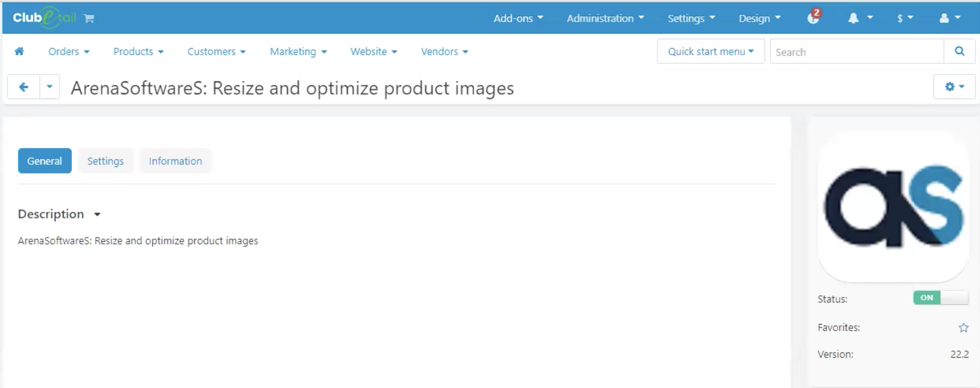
Task: Click the version value 22.2
Action: click(959, 354)
